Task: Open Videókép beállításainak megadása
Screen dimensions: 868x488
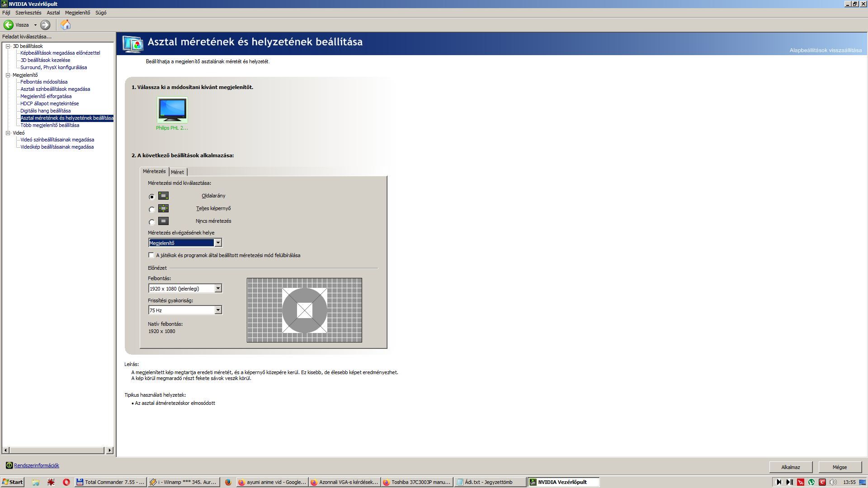Action: click(57, 147)
